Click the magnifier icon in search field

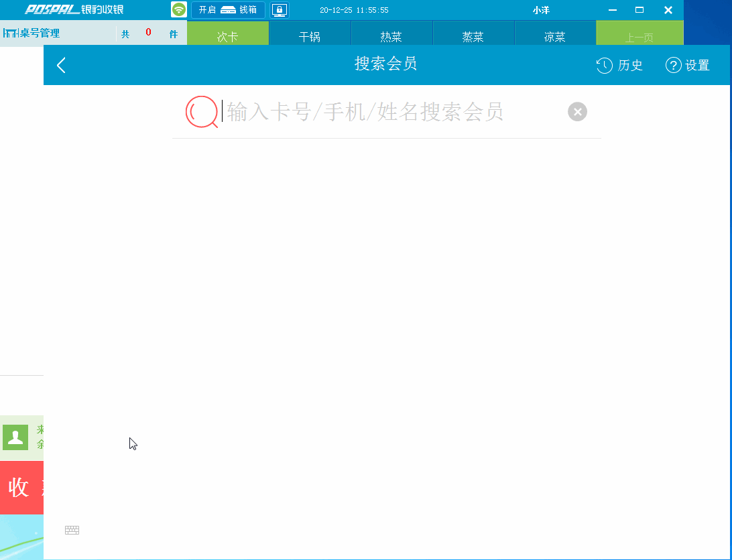pyautogui.click(x=201, y=111)
